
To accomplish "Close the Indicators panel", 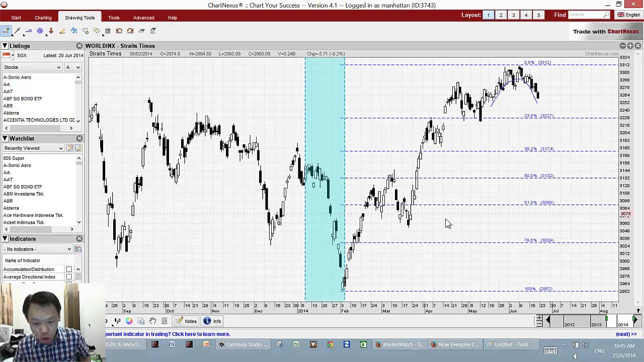I will [79, 239].
